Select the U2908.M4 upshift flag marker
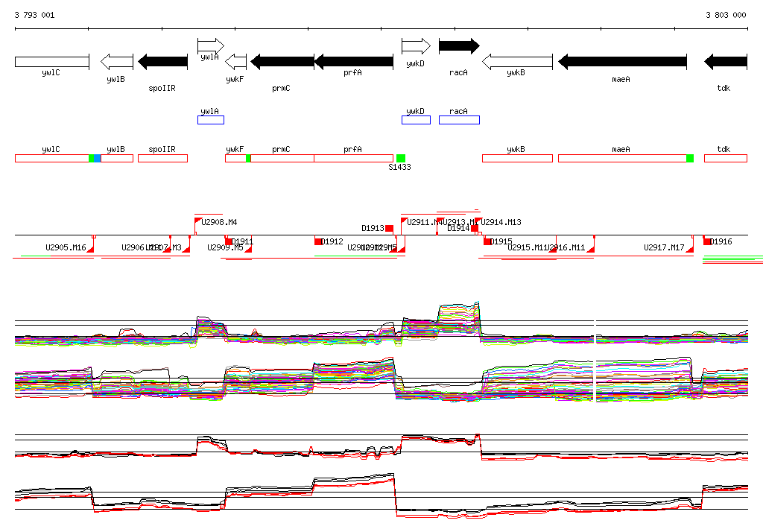763x532 pixels. click(198, 221)
